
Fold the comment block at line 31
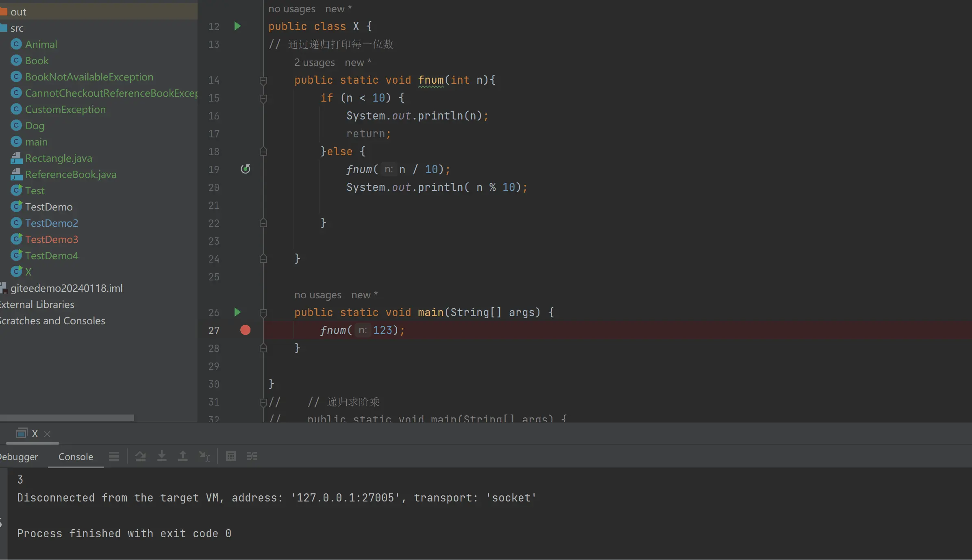pos(263,402)
